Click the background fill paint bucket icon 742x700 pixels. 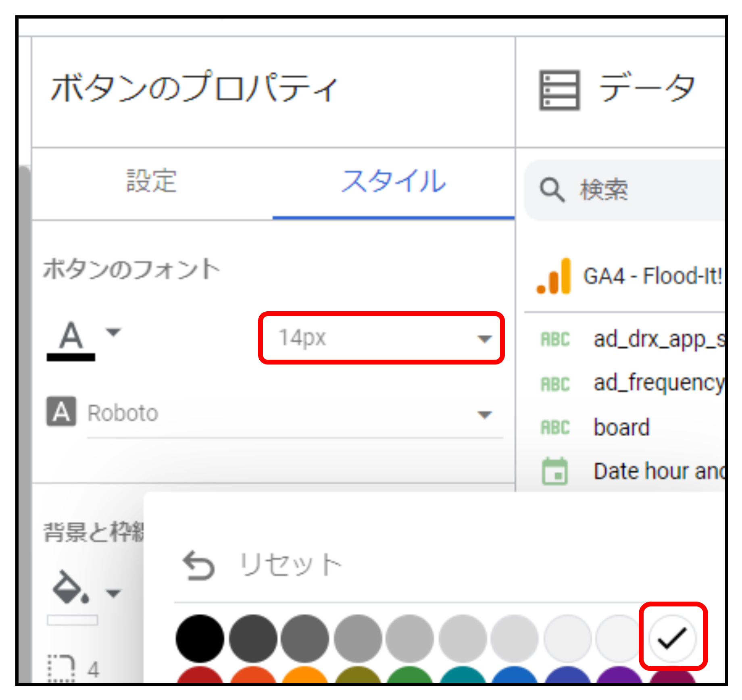point(70,587)
